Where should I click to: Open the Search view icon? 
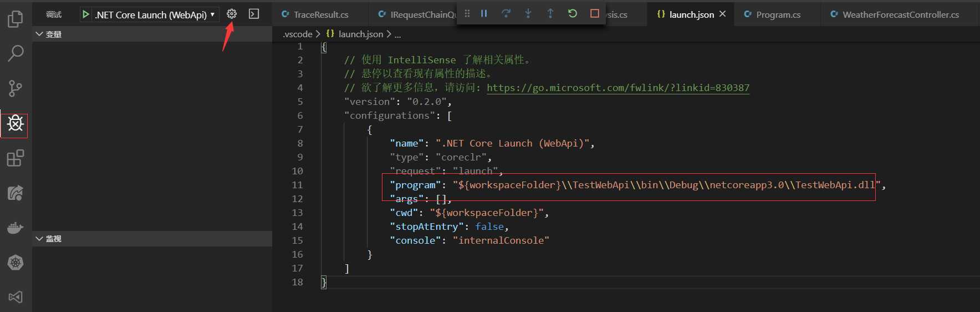tap(16, 53)
